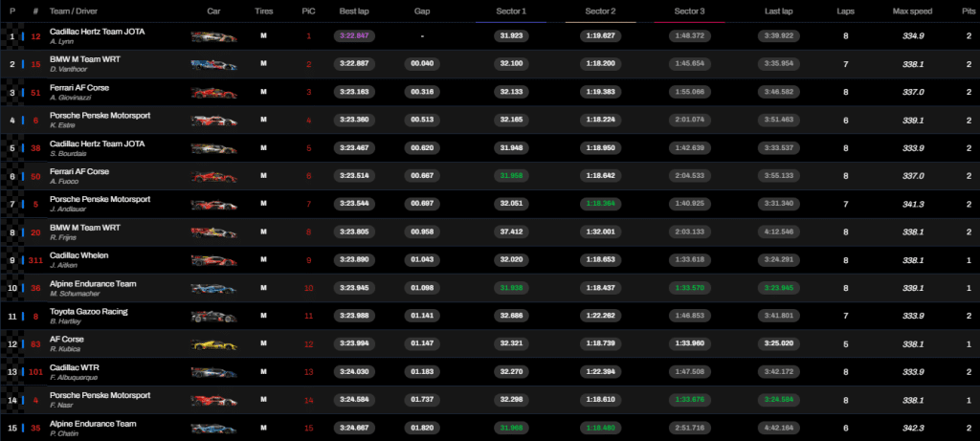Click driver name F. Albuquerque
The width and height of the screenshot is (980, 441).
coord(74,377)
